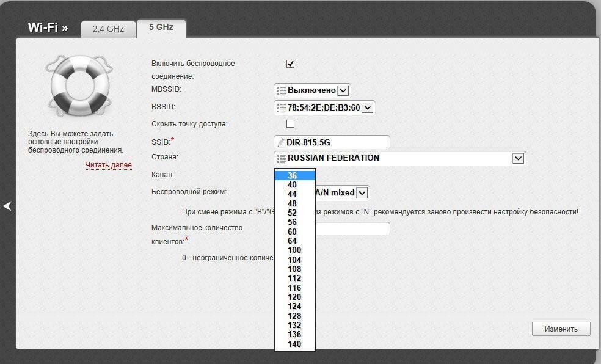Open the Читать далее link
Image resolution: width=601 pixels, height=364 pixels.
[108, 165]
